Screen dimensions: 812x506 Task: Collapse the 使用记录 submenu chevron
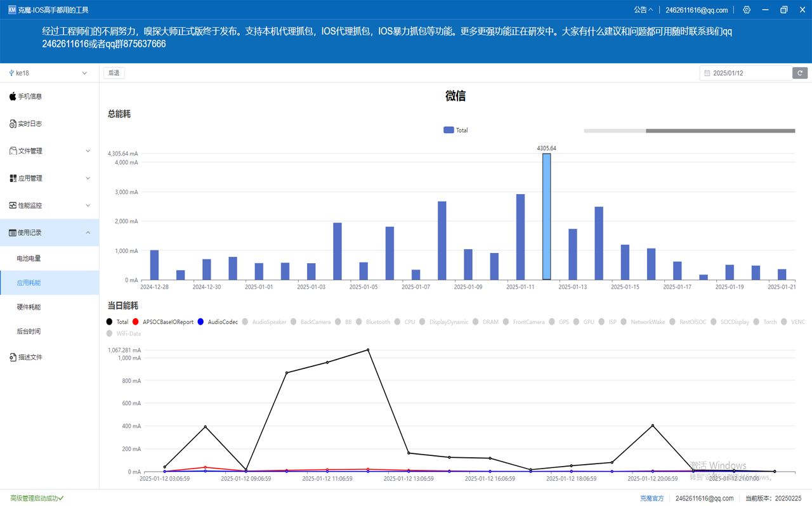click(x=88, y=233)
